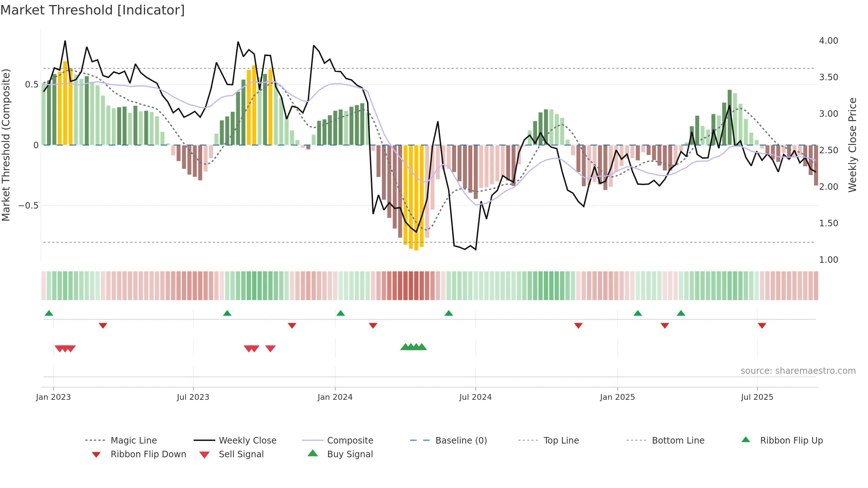
Task: Click the lone sell signal marker in autumn 2023
Action: point(271,348)
